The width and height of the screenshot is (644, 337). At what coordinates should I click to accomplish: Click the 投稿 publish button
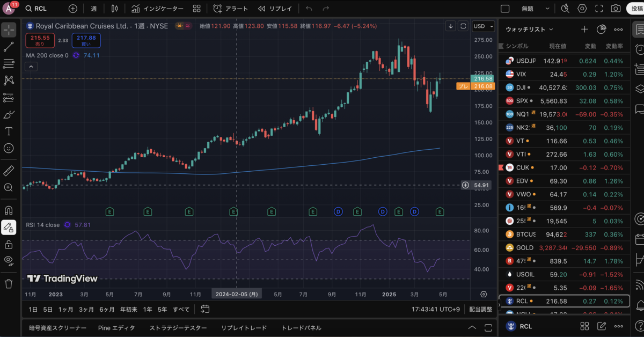pos(636,9)
